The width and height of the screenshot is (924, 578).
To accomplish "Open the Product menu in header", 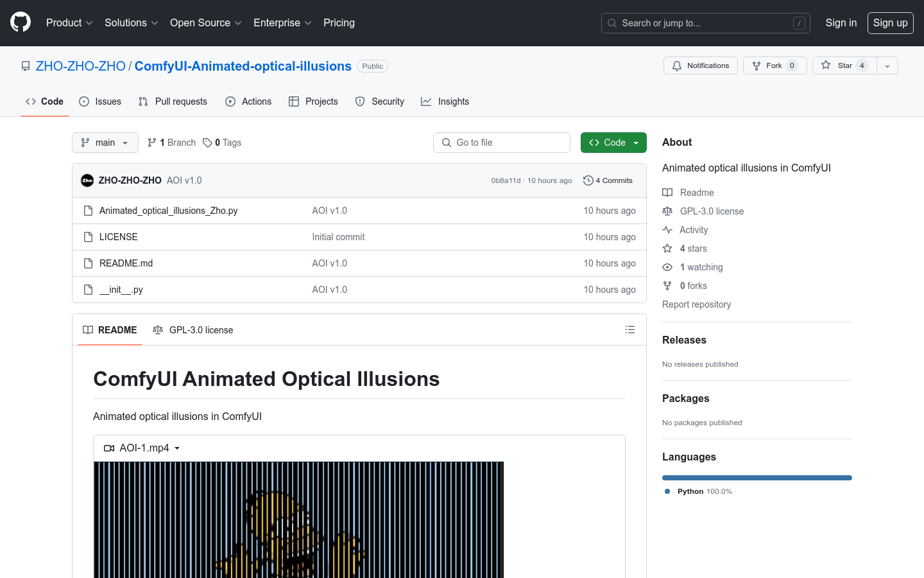I will (x=69, y=22).
